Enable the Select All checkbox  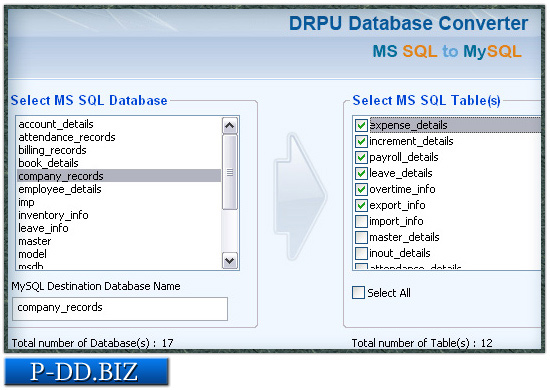358,292
